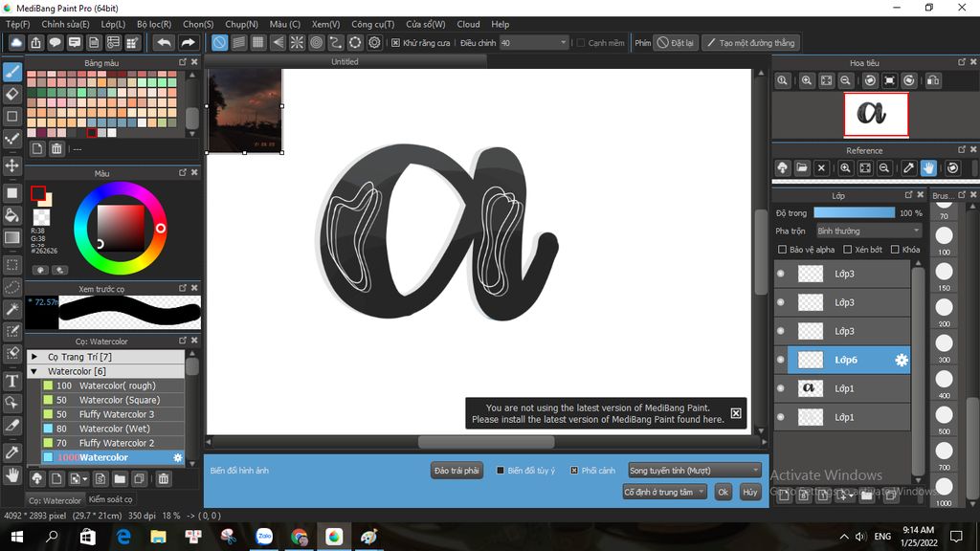
Task: Hide the Lớp6 layer visibility
Action: (781, 360)
